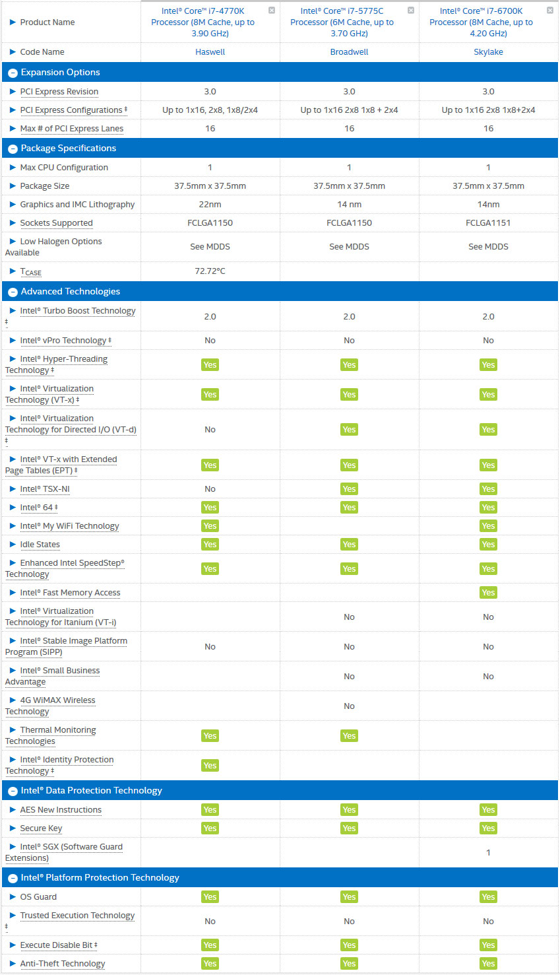The height and width of the screenshot is (975, 560).
Task: Open the Intel Core i7-5775C Processor link
Action: pyautogui.click(x=342, y=22)
